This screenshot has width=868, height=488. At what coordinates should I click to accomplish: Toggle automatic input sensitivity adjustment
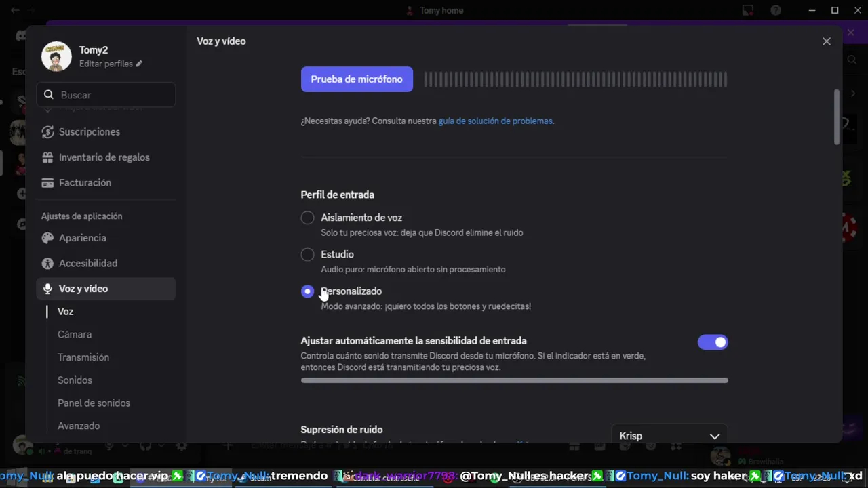[x=713, y=342]
